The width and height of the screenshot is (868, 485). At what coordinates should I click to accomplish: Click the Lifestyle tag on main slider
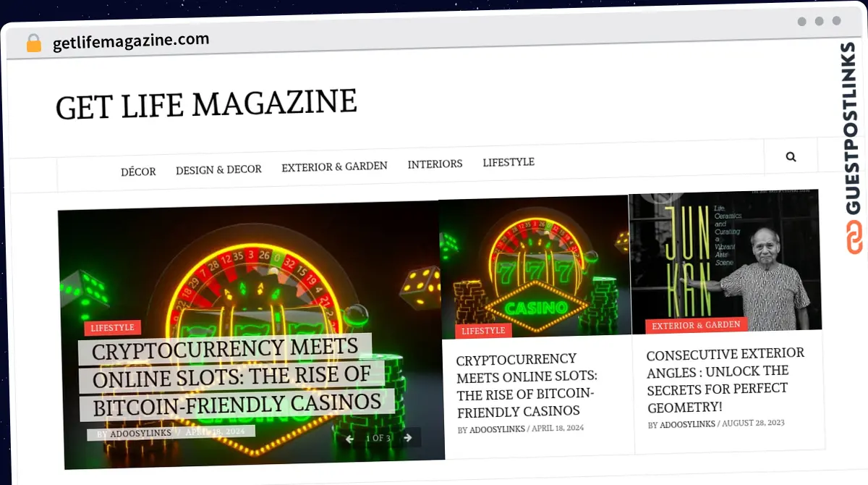[x=112, y=328]
